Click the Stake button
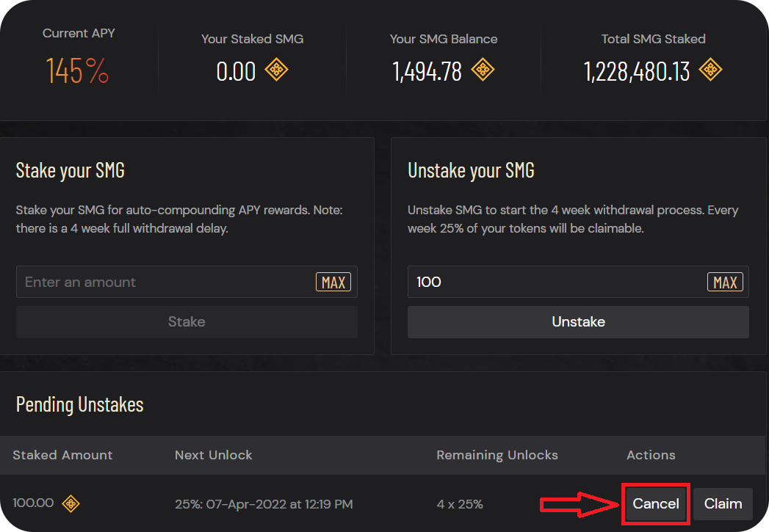769x532 pixels. click(187, 322)
